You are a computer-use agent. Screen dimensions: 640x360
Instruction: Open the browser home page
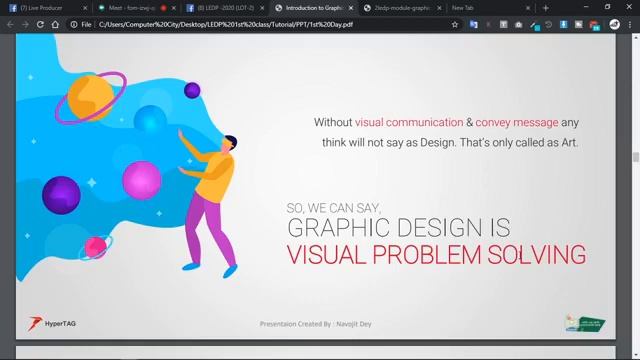point(55,24)
